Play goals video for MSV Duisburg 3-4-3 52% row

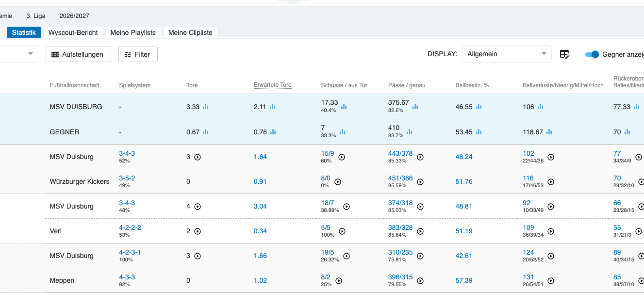point(198,157)
